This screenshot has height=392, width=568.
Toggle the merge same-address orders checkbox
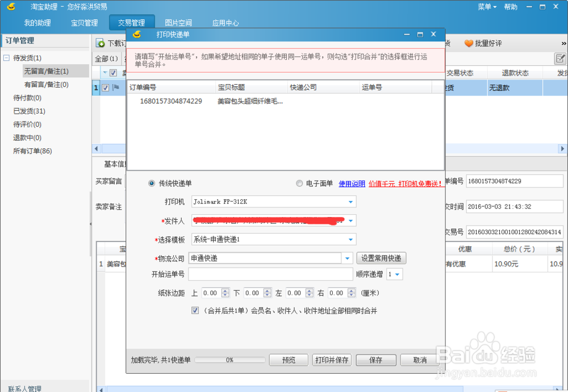tap(195, 311)
